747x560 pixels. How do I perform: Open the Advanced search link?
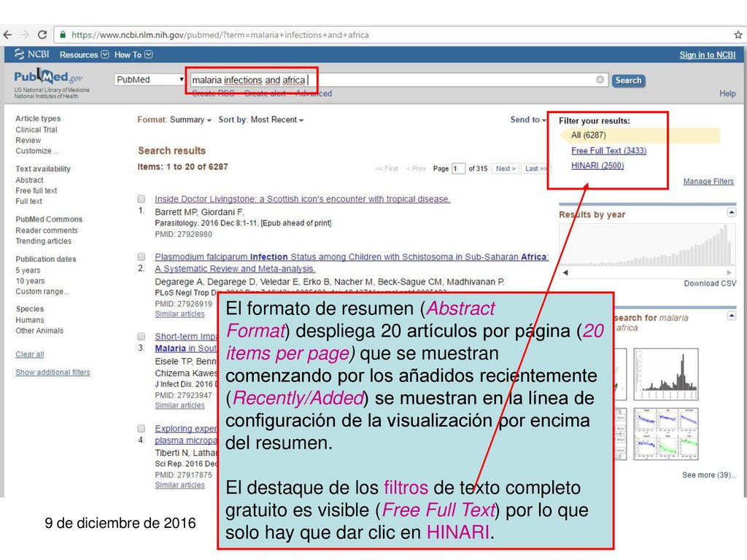pos(314,93)
